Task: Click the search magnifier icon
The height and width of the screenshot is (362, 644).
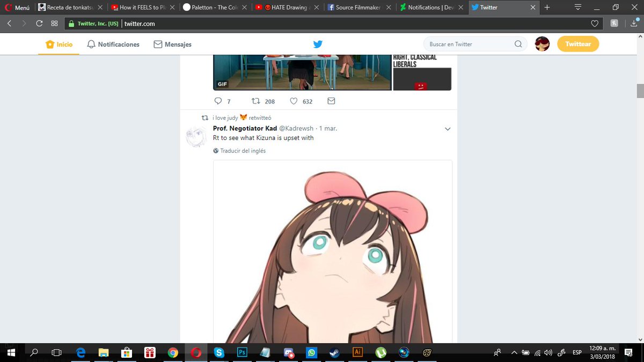Action: coord(518,44)
